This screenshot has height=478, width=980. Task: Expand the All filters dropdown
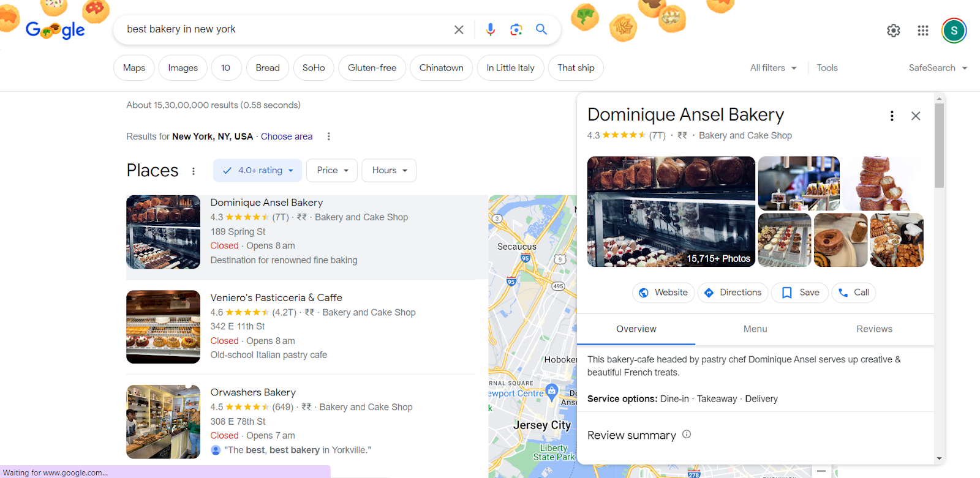click(x=774, y=68)
